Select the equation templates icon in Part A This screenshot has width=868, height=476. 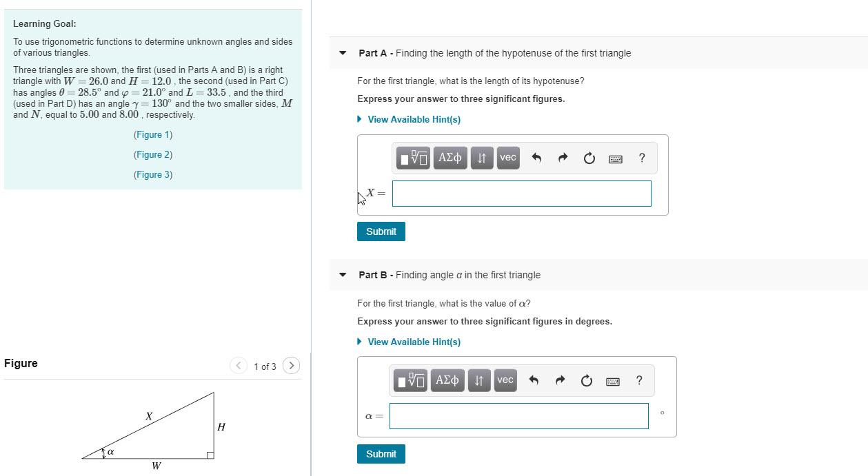412,157
